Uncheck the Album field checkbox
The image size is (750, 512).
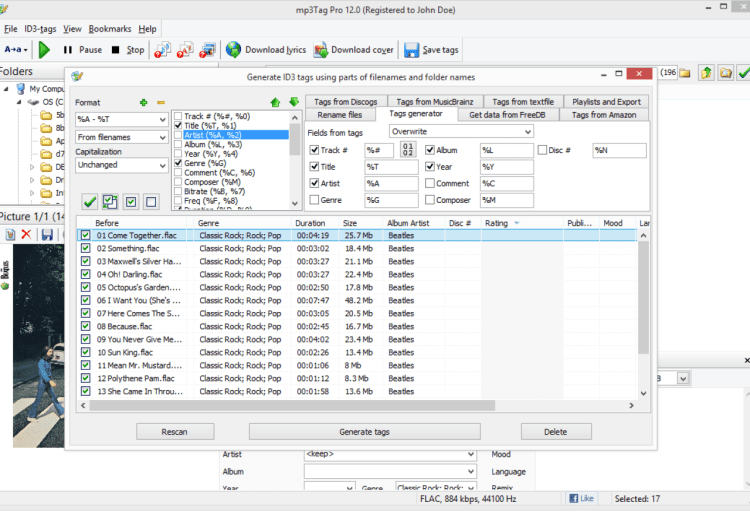(x=430, y=150)
